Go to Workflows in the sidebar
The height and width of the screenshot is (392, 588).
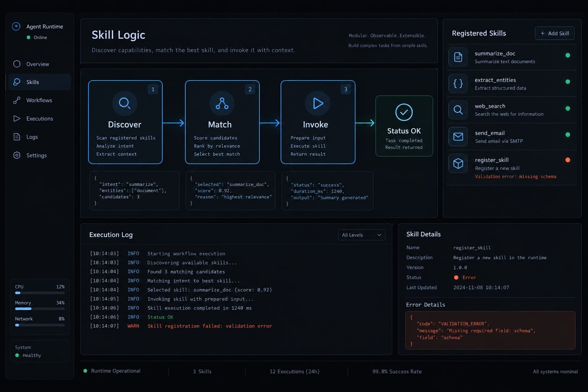[x=40, y=100]
